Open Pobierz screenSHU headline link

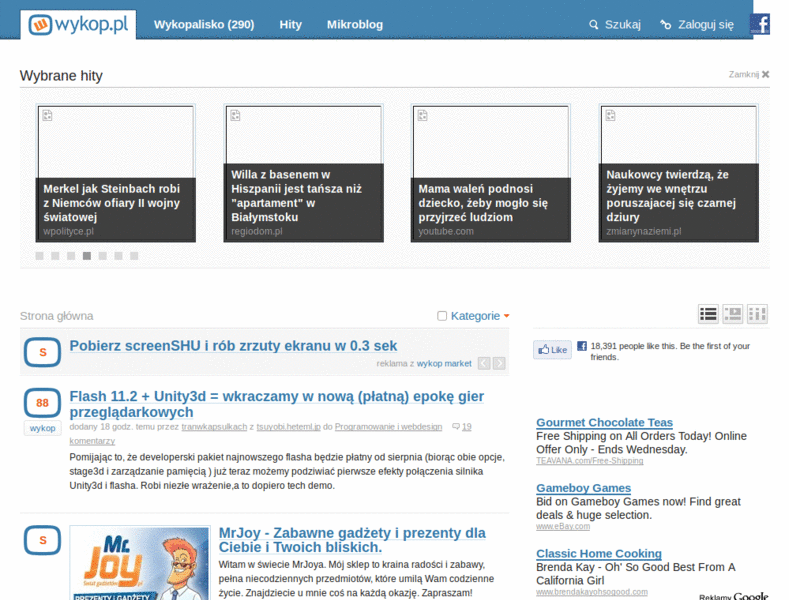[x=233, y=345]
